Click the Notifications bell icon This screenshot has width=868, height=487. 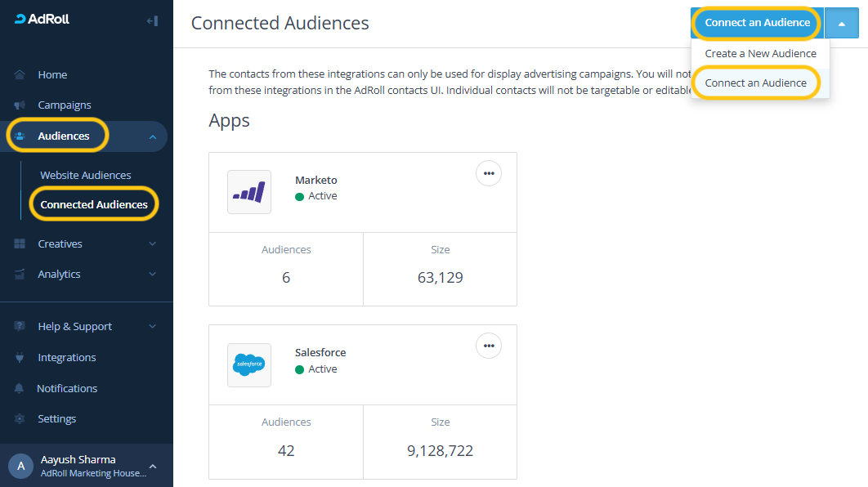pos(20,389)
